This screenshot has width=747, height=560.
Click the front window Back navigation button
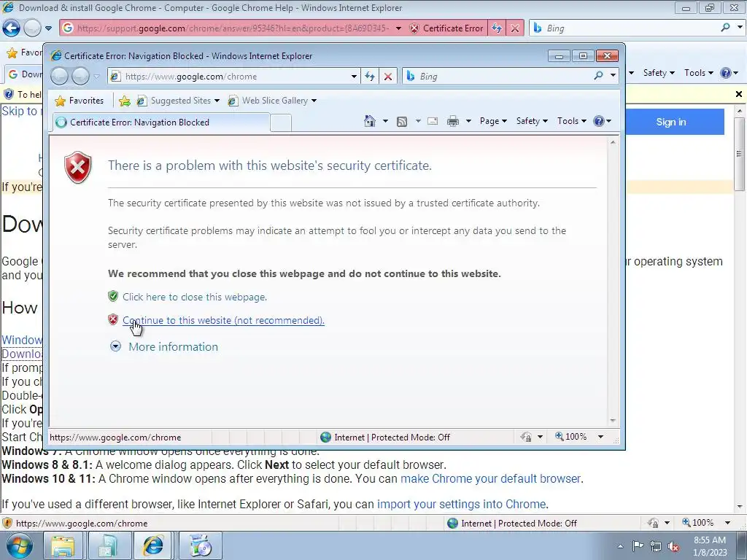60,76
